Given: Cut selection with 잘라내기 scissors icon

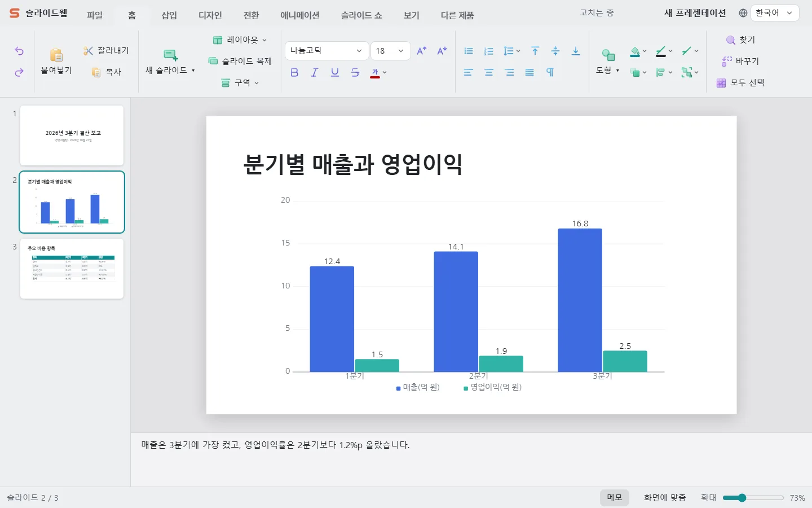Looking at the screenshot, I should click(x=88, y=51).
